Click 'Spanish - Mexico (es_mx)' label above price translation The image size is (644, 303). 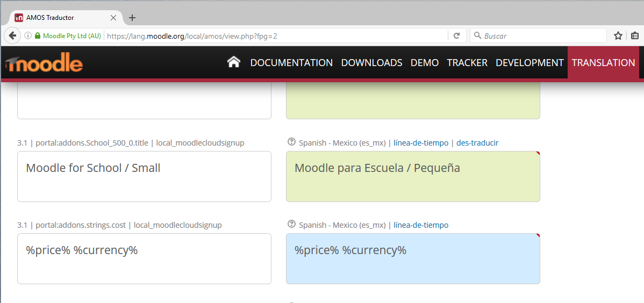coord(342,225)
